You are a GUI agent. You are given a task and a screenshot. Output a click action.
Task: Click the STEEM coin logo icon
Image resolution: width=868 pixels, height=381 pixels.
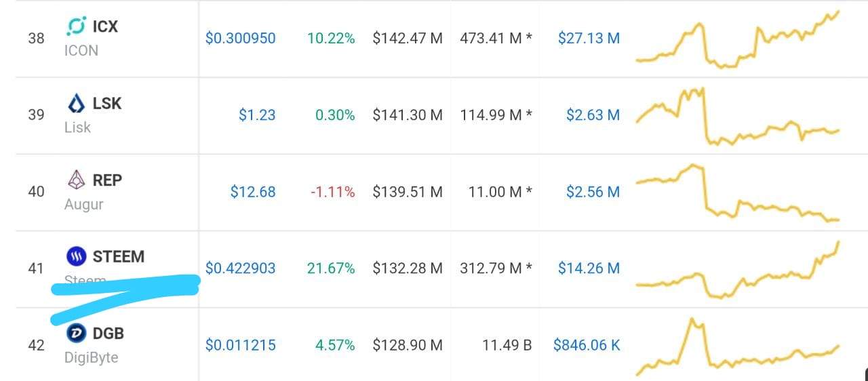(x=76, y=256)
